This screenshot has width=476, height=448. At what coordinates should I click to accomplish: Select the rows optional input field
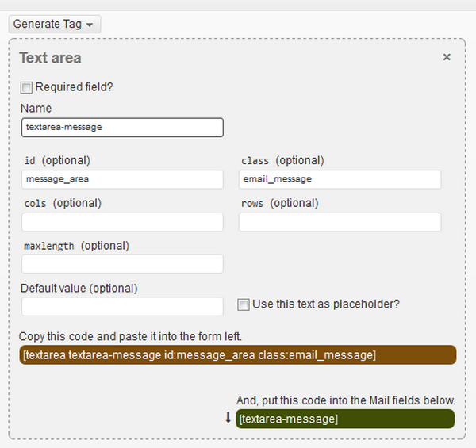tap(340, 222)
